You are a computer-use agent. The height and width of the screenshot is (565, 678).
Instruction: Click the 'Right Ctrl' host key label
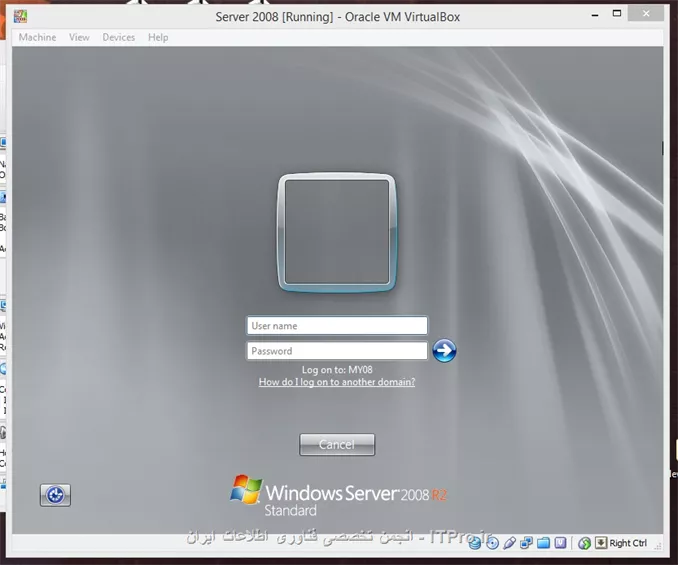[x=628, y=543]
